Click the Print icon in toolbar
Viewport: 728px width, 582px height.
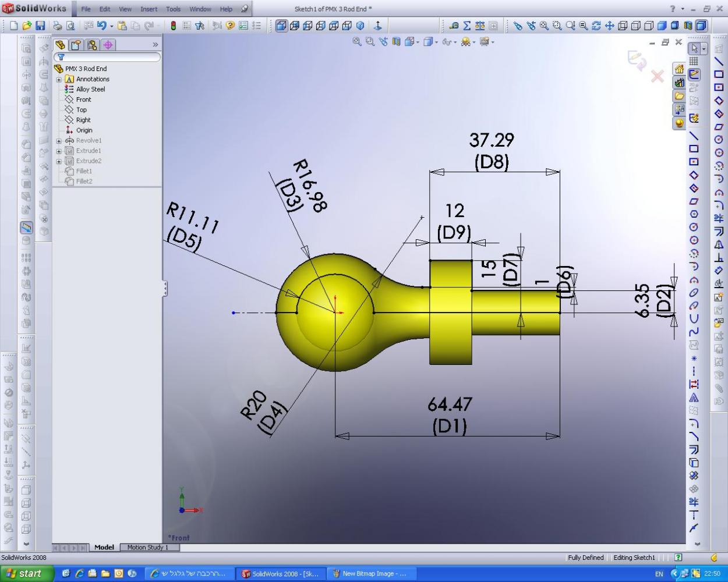coord(58,26)
